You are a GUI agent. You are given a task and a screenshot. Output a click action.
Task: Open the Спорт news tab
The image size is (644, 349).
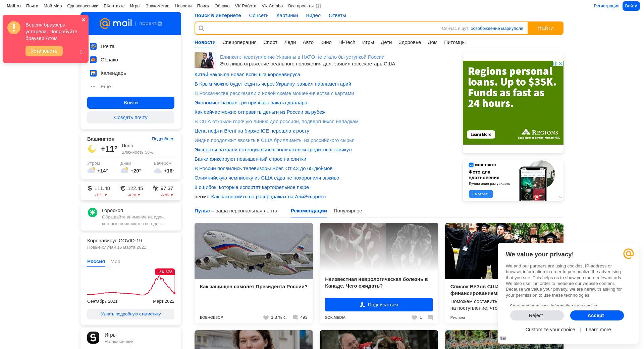pyautogui.click(x=270, y=42)
